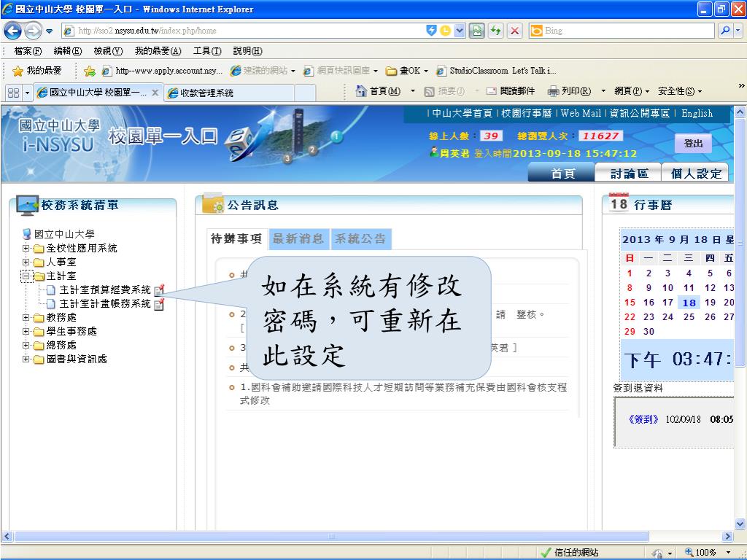Screen dimensions: 747x560
Task: Click the compatibility view icon
Action: (x=476, y=31)
